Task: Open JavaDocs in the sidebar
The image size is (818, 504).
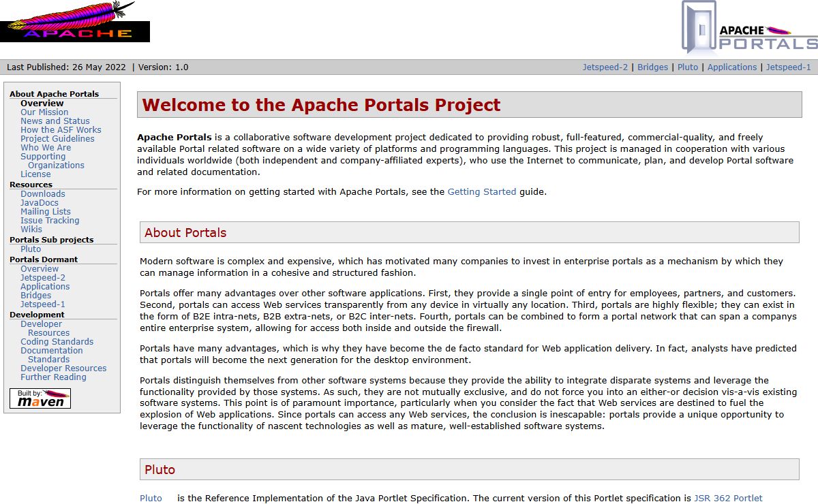Action: pos(40,203)
